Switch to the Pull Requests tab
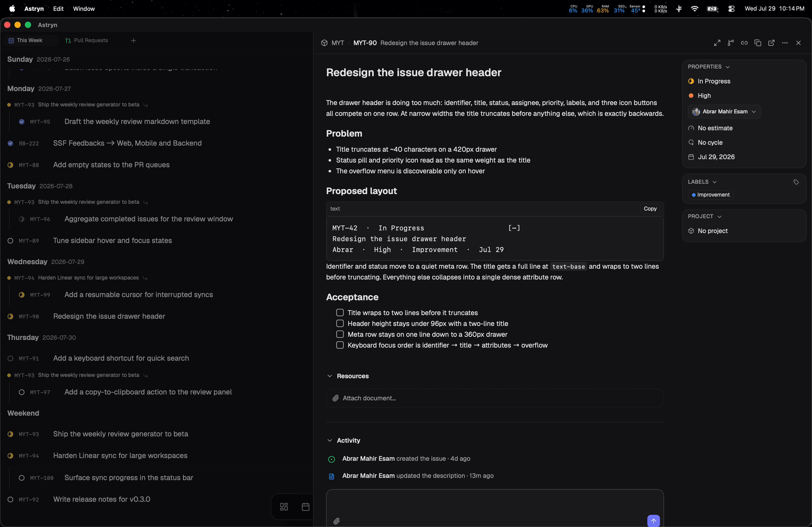This screenshot has height=527, width=812. 86,41
